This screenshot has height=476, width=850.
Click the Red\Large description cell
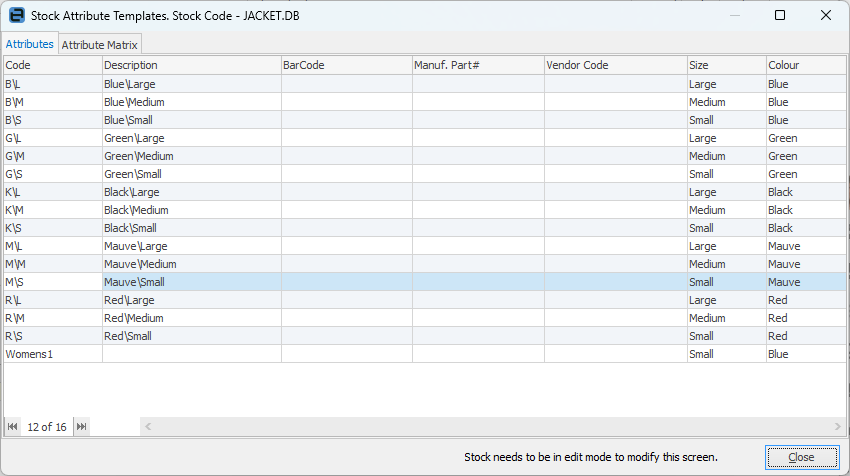(x=191, y=300)
